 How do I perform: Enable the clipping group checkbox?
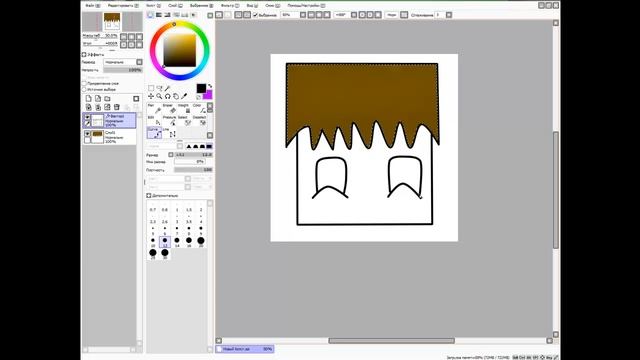(84, 83)
